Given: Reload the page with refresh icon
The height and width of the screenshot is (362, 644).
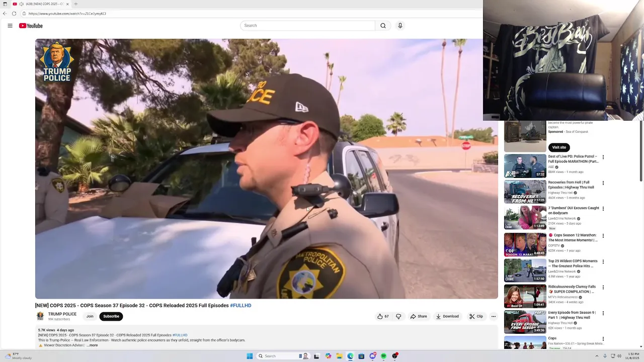Looking at the screenshot, I should click(x=14, y=14).
